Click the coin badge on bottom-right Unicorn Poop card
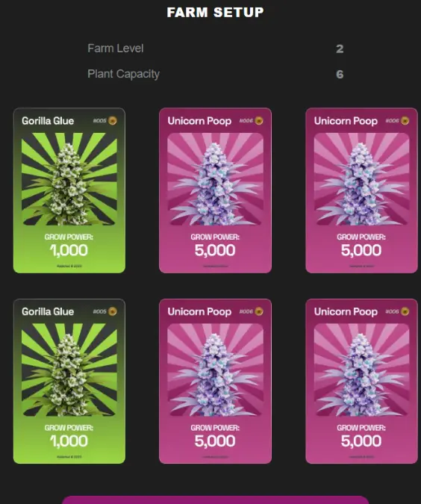421x504 pixels. click(x=405, y=311)
